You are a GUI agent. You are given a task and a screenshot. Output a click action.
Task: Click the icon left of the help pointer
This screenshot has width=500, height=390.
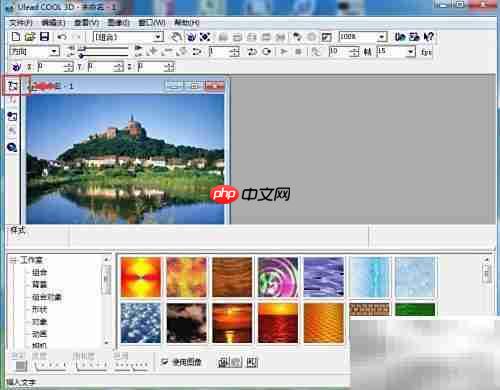[x=414, y=36]
